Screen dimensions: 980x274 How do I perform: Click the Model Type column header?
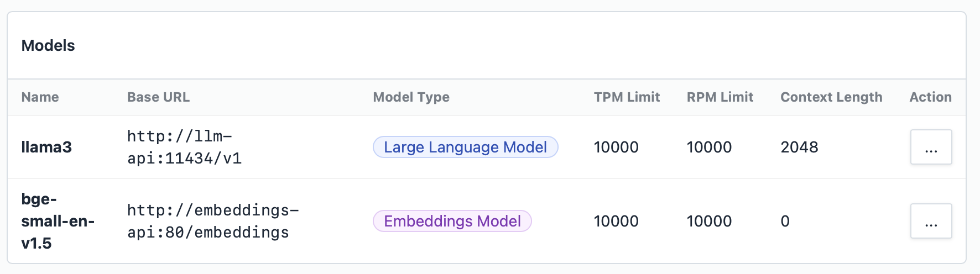tap(411, 97)
